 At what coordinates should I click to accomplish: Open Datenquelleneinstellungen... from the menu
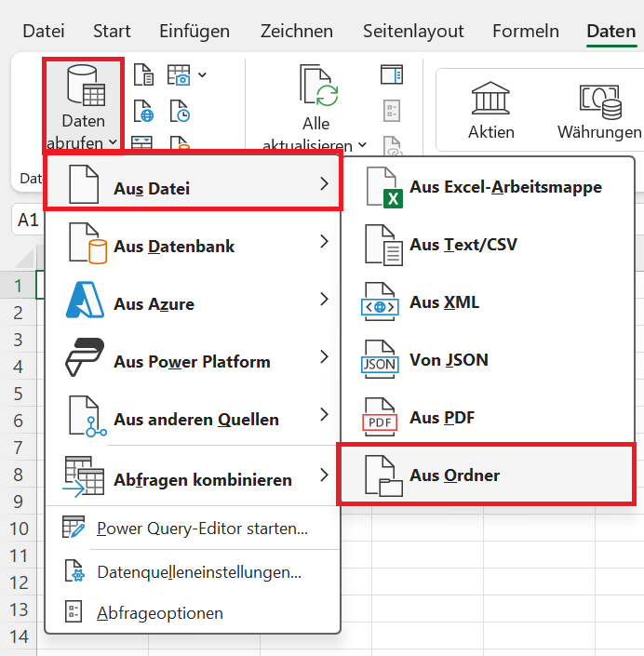193,571
